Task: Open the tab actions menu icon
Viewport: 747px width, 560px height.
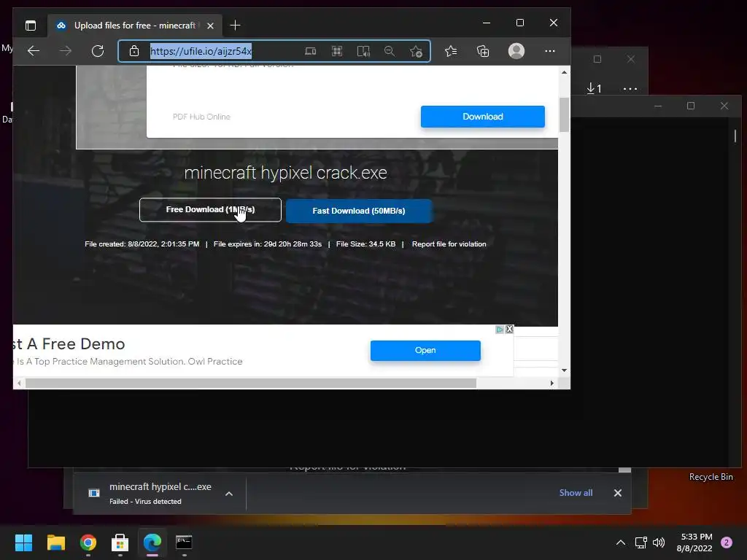Action: click(31, 26)
